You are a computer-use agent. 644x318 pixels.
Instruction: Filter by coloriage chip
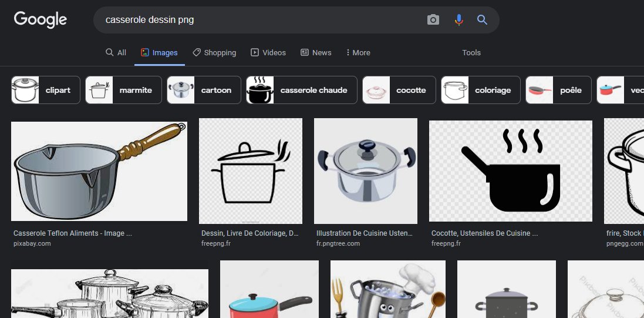(481, 90)
